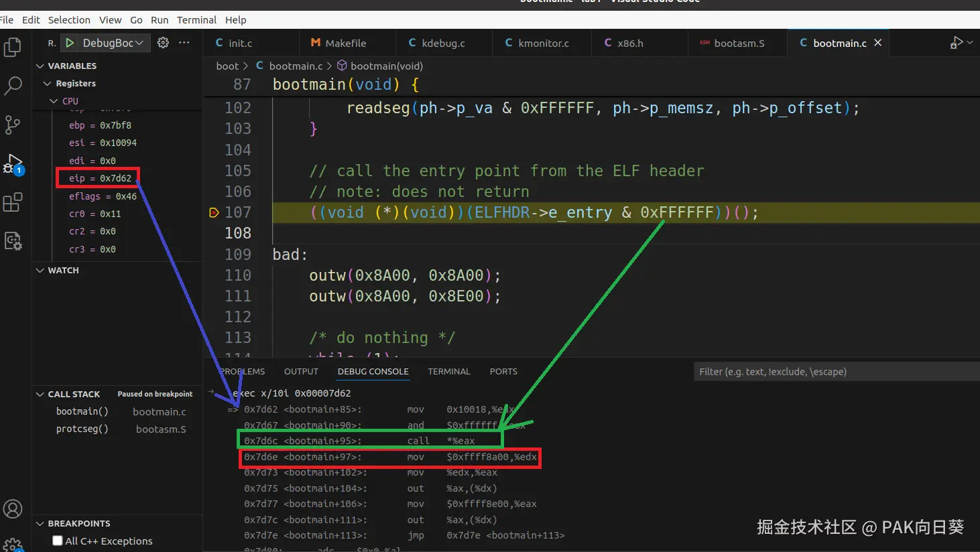Show the OUTPUT panel tab
The height and width of the screenshot is (552, 980).
tap(301, 371)
